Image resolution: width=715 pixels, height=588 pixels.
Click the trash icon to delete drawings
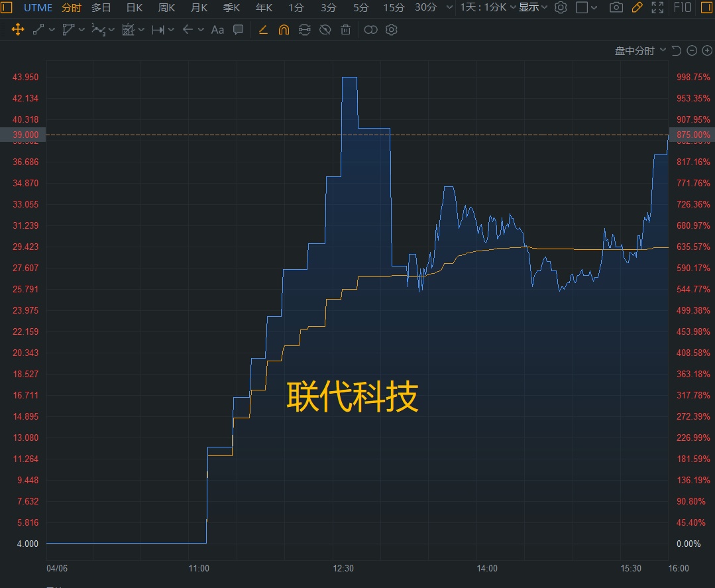click(345, 30)
